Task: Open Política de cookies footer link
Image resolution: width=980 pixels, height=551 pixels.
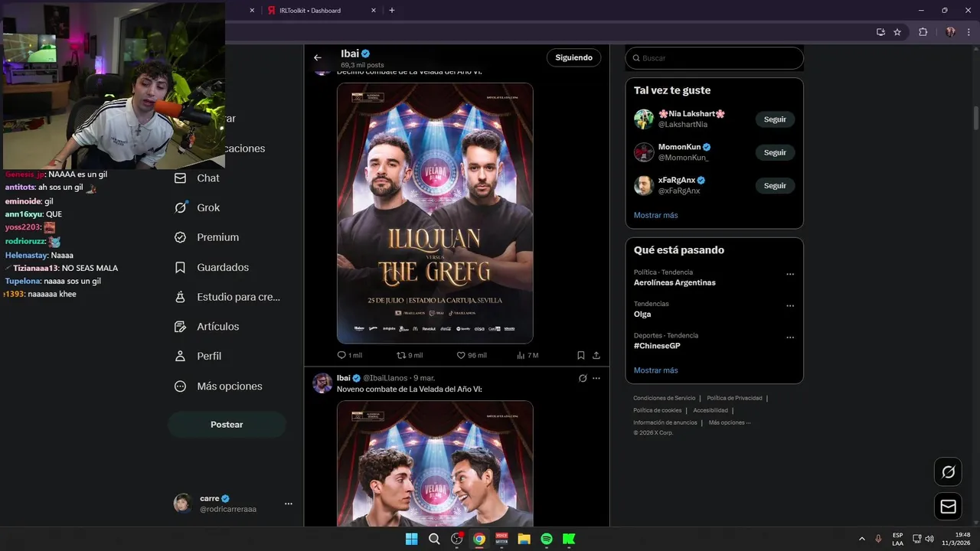Action: [x=657, y=410]
